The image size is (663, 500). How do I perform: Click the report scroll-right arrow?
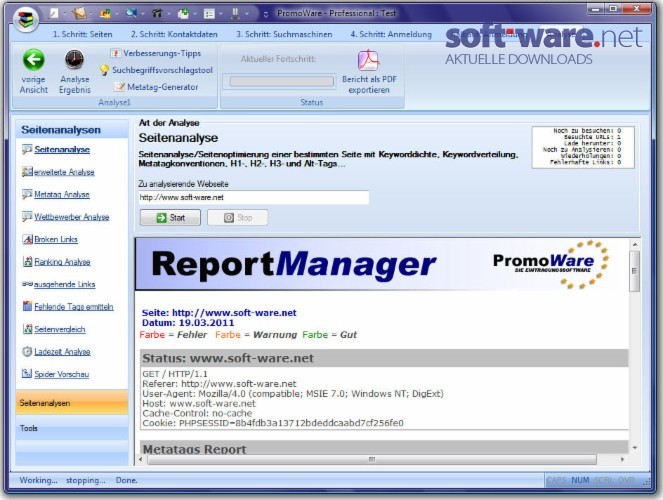coord(622,459)
